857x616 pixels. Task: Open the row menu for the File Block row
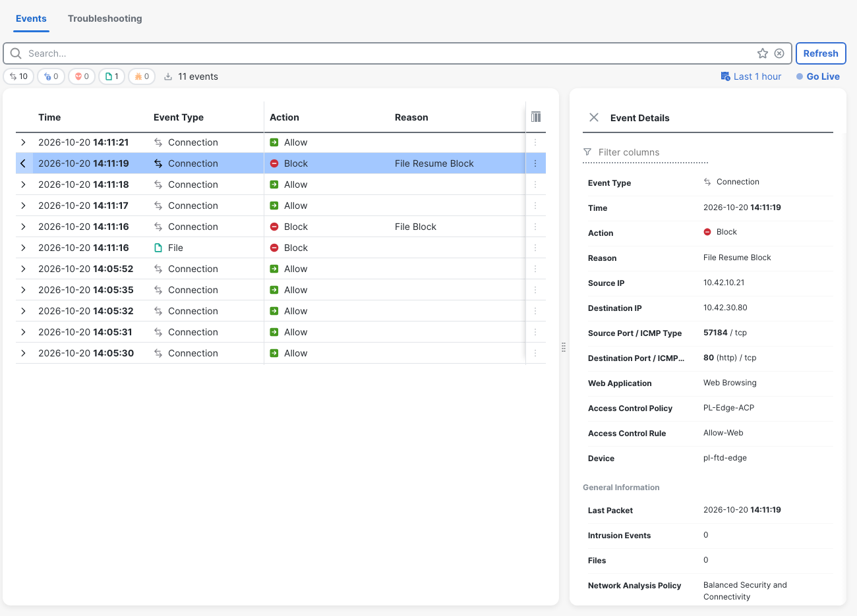pyautogui.click(x=535, y=227)
